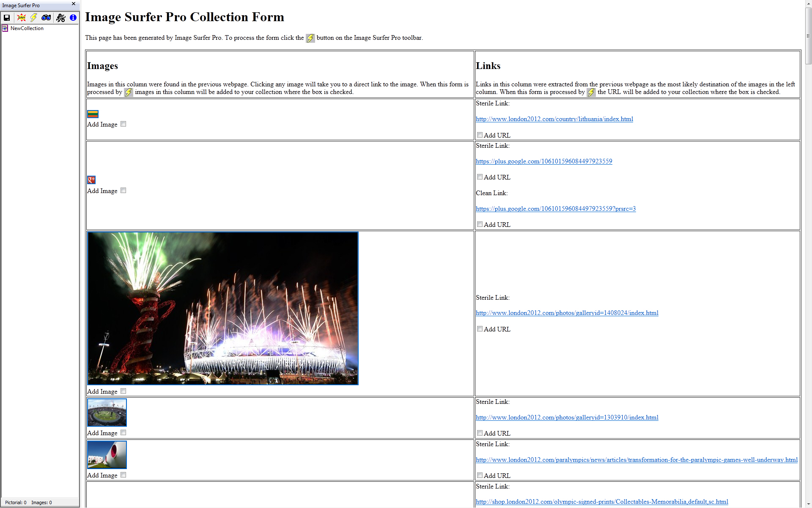Click the Links column heading
This screenshot has width=812, height=508.
(488, 66)
